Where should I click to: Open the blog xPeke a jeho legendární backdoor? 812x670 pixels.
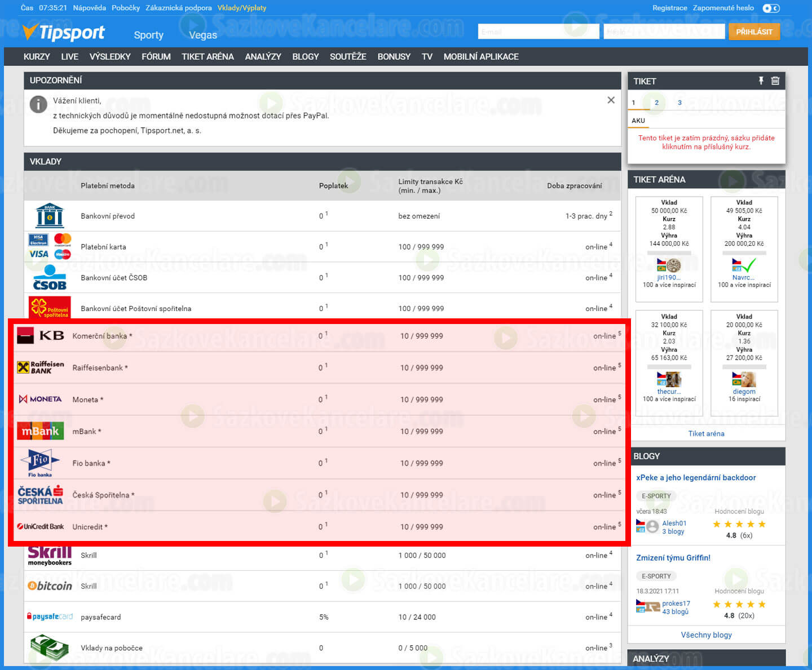tap(696, 477)
